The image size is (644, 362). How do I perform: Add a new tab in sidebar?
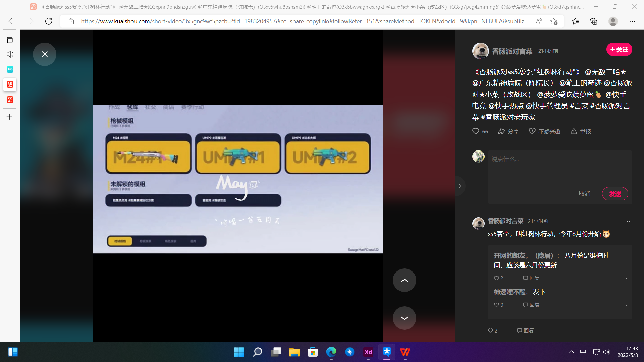tap(10, 117)
